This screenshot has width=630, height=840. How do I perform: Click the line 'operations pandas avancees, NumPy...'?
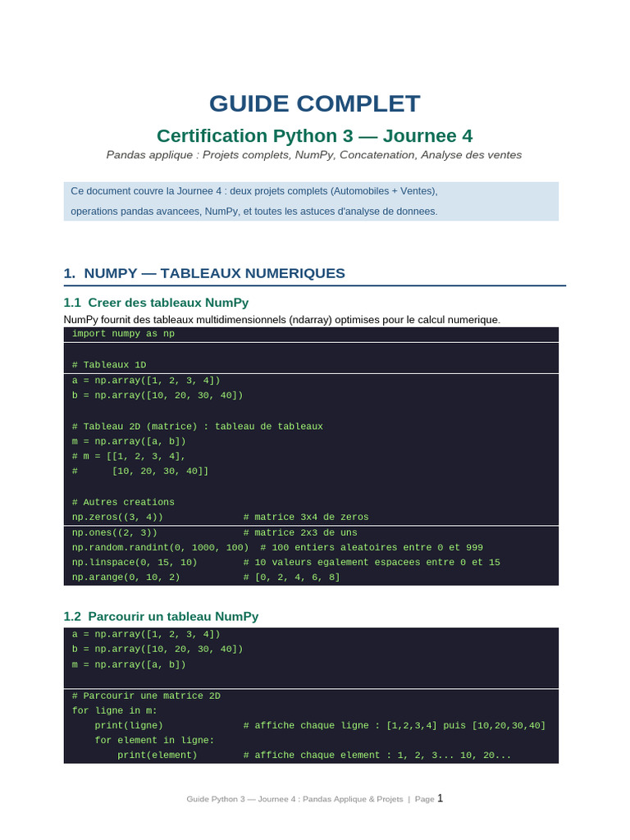coord(254,212)
